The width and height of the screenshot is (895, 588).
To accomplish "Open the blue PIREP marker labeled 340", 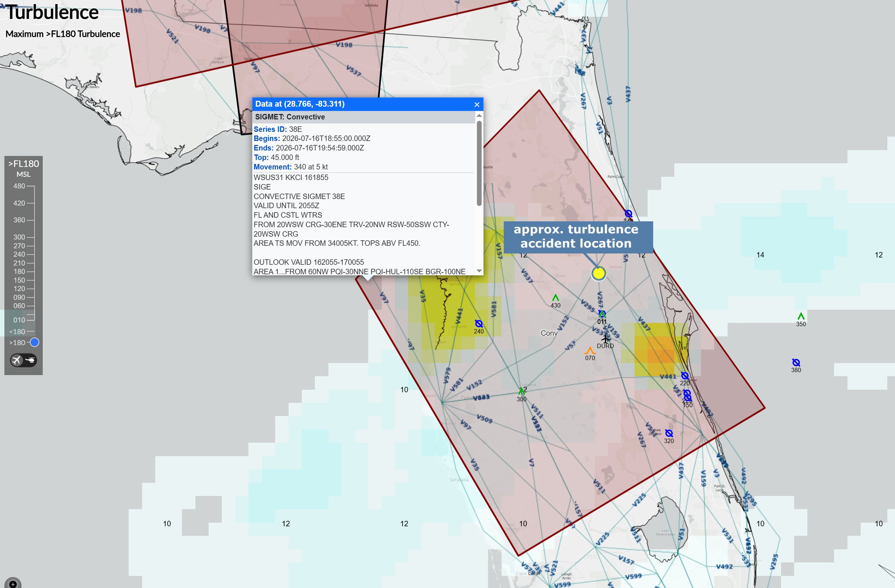I will coord(628,214).
